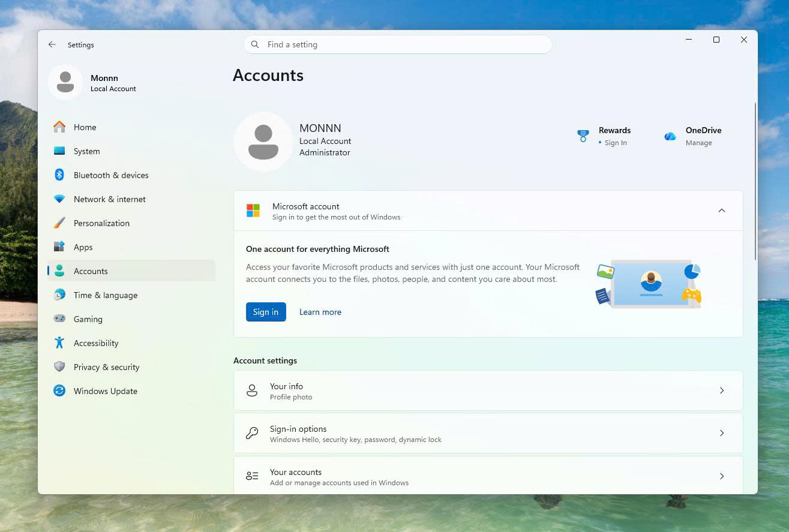Click the Privacy & security shield icon
The width and height of the screenshot is (789, 532).
pos(59,367)
